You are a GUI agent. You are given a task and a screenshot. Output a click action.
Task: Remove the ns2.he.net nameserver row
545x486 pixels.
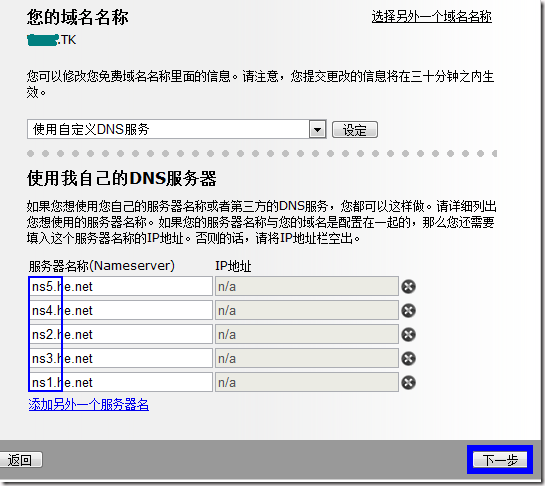pyautogui.click(x=409, y=335)
